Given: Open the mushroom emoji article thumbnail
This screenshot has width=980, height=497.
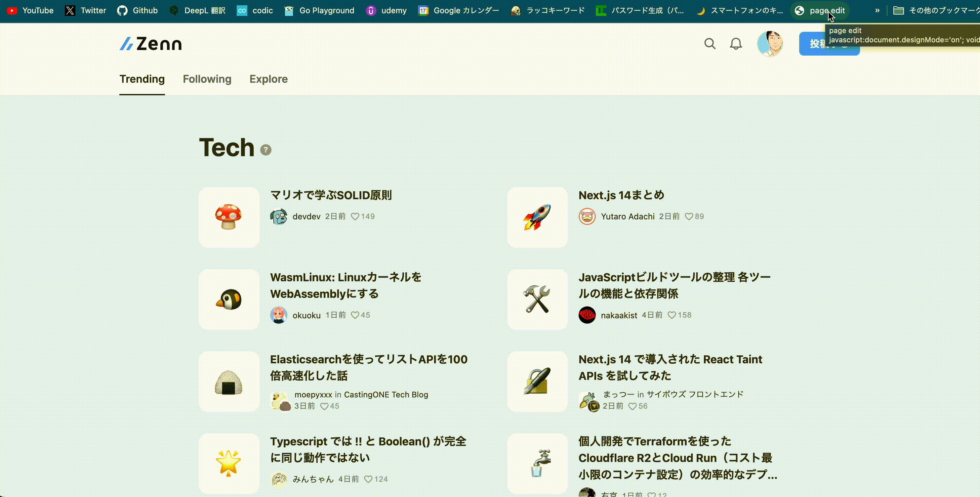Looking at the screenshot, I should (229, 217).
